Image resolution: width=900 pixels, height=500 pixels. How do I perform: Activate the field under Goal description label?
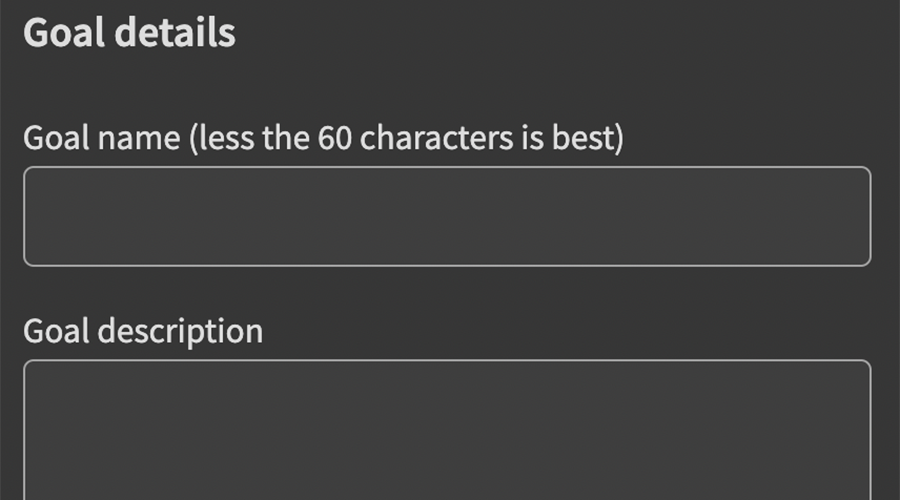coord(447,430)
